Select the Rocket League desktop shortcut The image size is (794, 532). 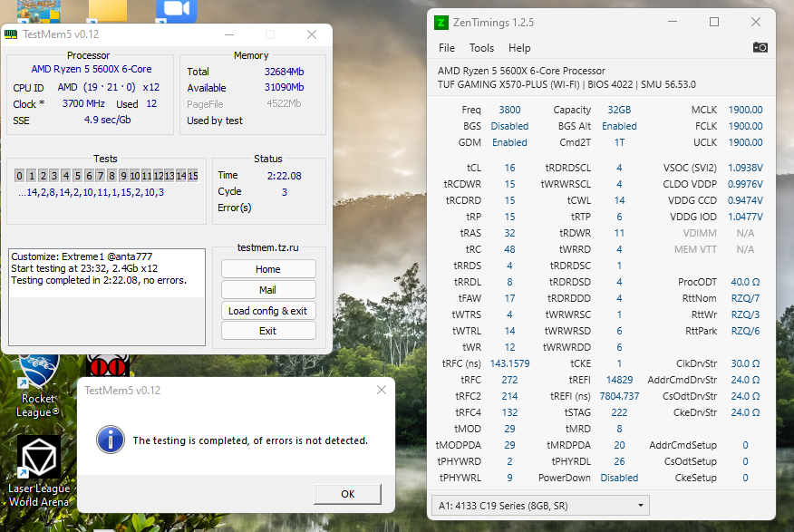tap(38, 386)
